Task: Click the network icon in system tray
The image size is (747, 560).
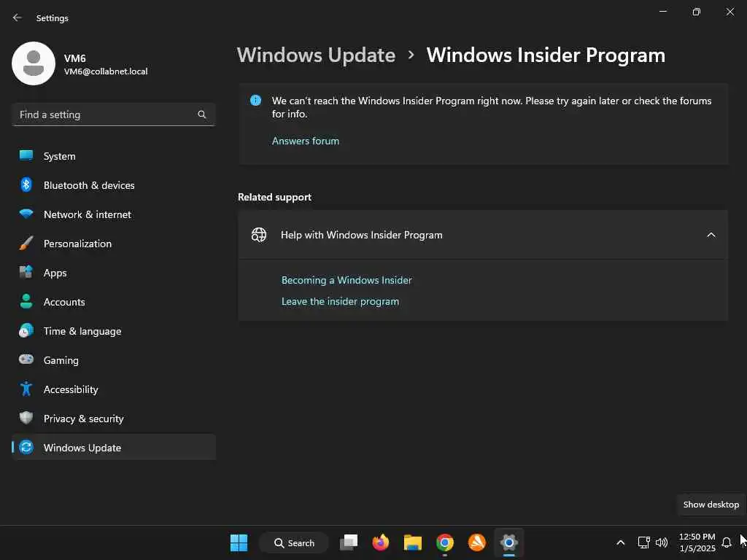Action: pos(643,542)
